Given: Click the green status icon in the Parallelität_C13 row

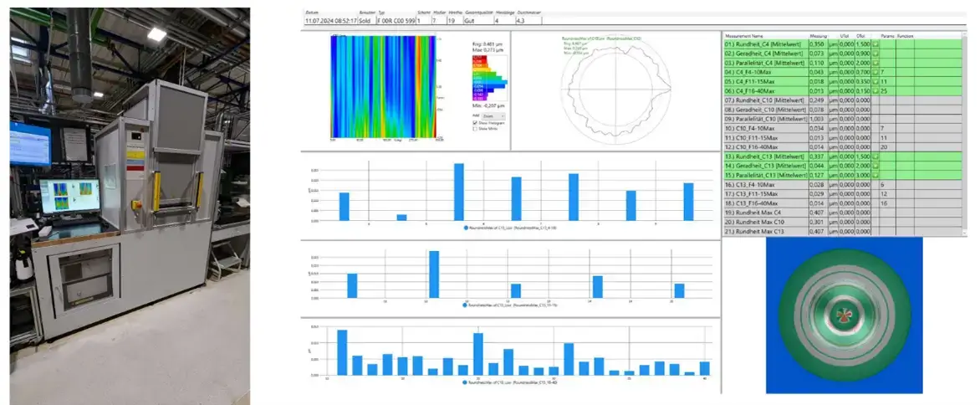Looking at the screenshot, I should [875, 175].
